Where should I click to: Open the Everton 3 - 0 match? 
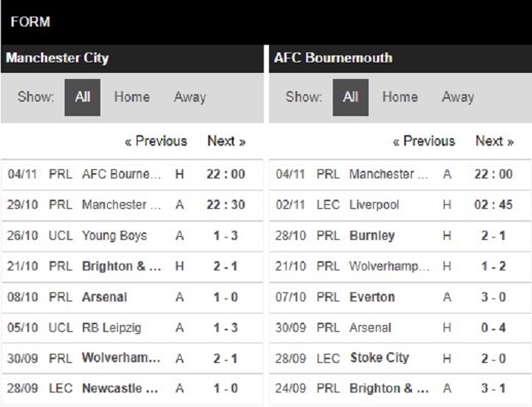401,298
